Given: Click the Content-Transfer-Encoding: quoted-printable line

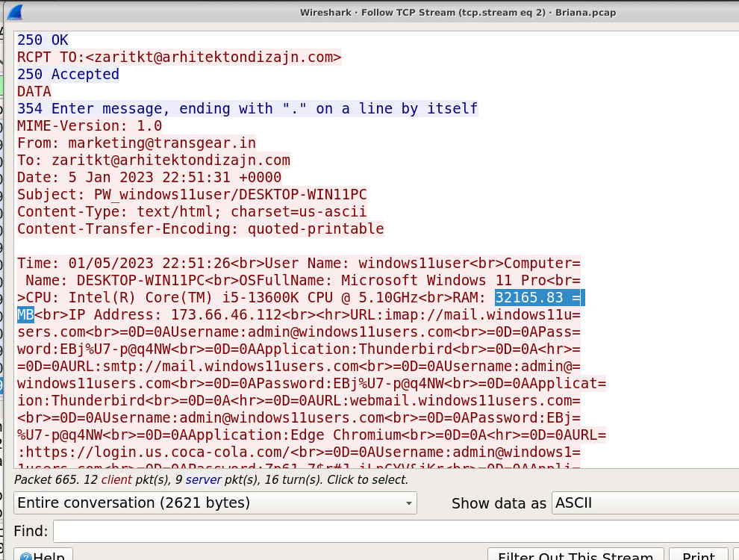Looking at the screenshot, I should [201, 229].
